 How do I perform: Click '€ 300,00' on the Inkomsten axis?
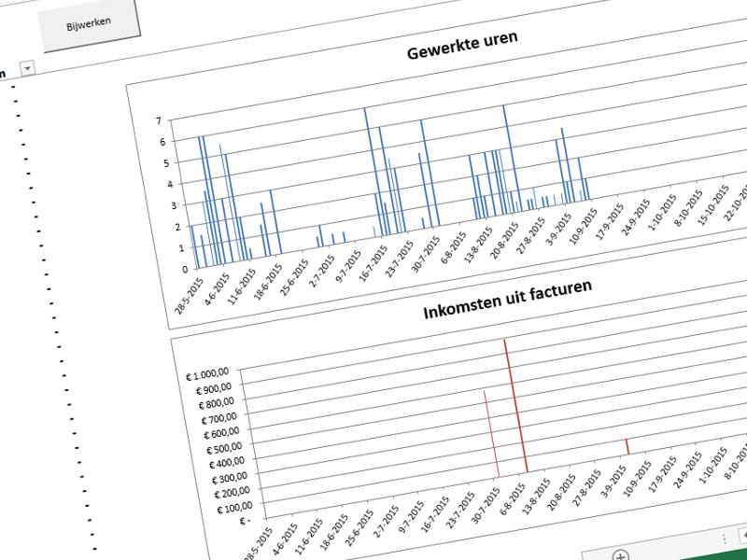click(229, 478)
